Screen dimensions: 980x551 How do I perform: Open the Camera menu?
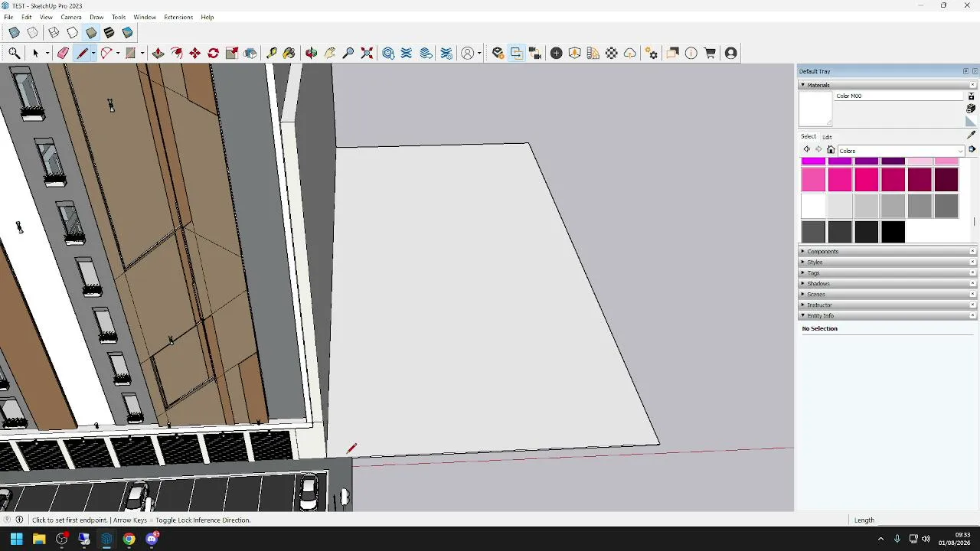pos(71,17)
